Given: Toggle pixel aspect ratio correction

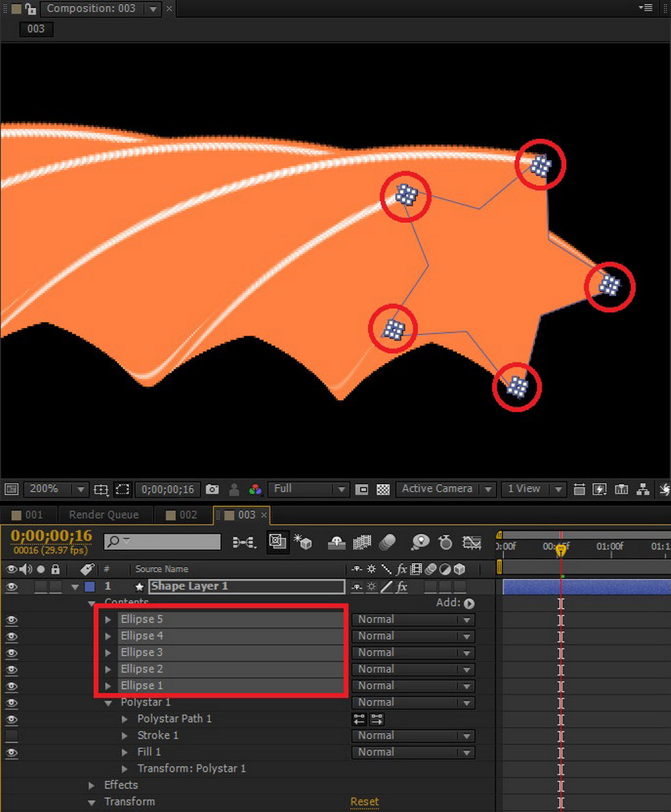Looking at the screenshot, I should pyautogui.click(x=579, y=489).
